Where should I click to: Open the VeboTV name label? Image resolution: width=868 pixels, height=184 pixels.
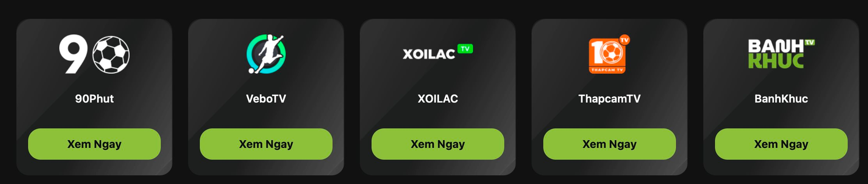(x=266, y=99)
